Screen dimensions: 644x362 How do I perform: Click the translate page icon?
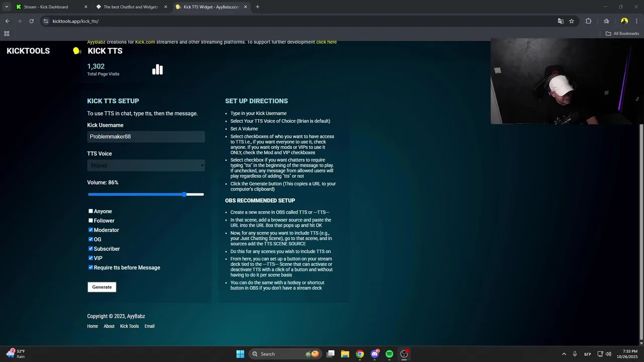[560, 21]
